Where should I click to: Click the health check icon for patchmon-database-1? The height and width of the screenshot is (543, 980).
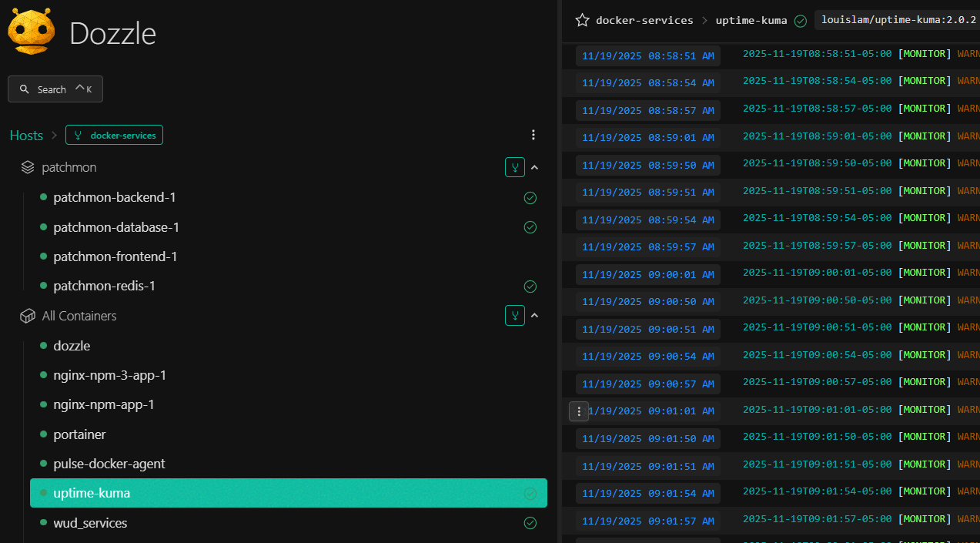530,227
